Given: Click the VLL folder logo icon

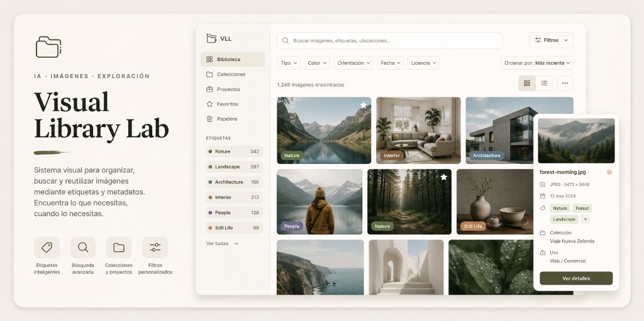Looking at the screenshot, I should point(211,38).
